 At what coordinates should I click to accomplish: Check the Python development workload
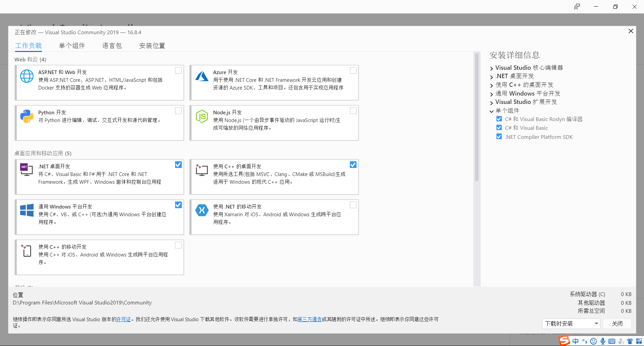pyautogui.click(x=178, y=111)
